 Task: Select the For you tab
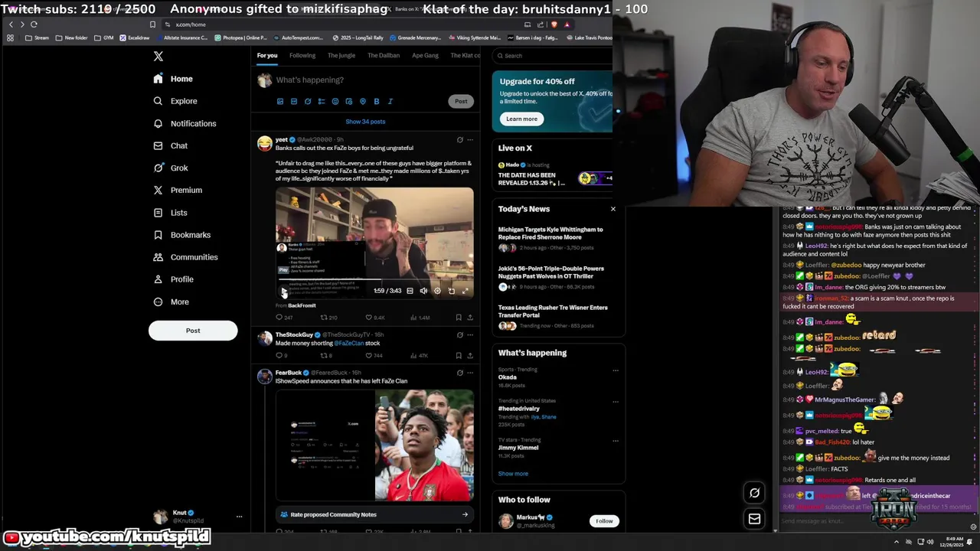tap(267, 55)
